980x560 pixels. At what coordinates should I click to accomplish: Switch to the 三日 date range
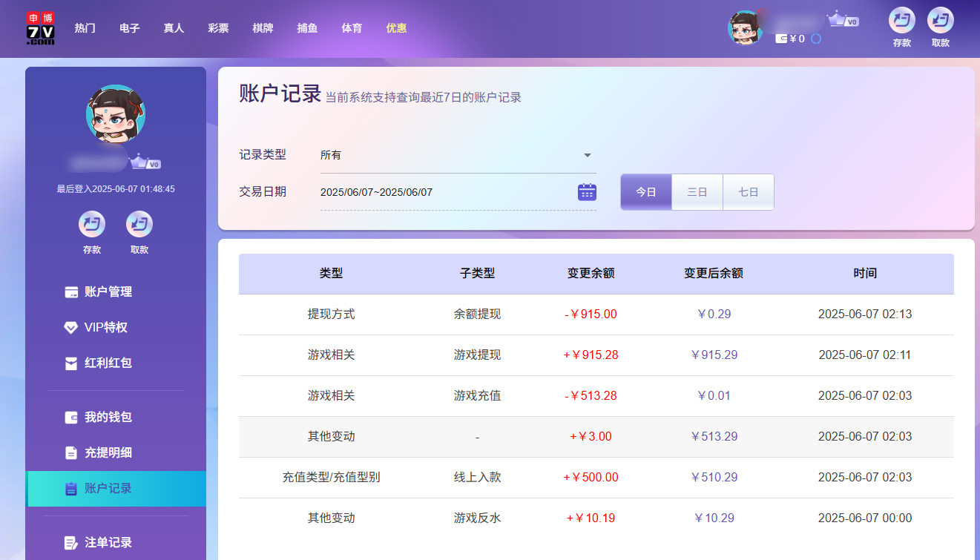[x=697, y=191]
